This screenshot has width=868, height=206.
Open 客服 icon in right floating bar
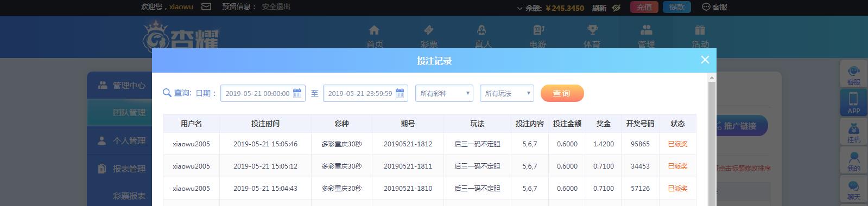854,74
